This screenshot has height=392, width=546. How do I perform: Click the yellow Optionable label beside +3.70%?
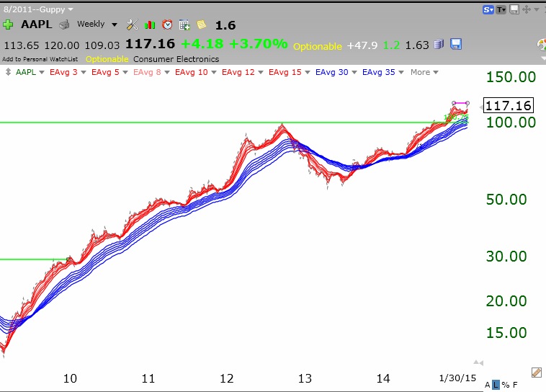[317, 46]
